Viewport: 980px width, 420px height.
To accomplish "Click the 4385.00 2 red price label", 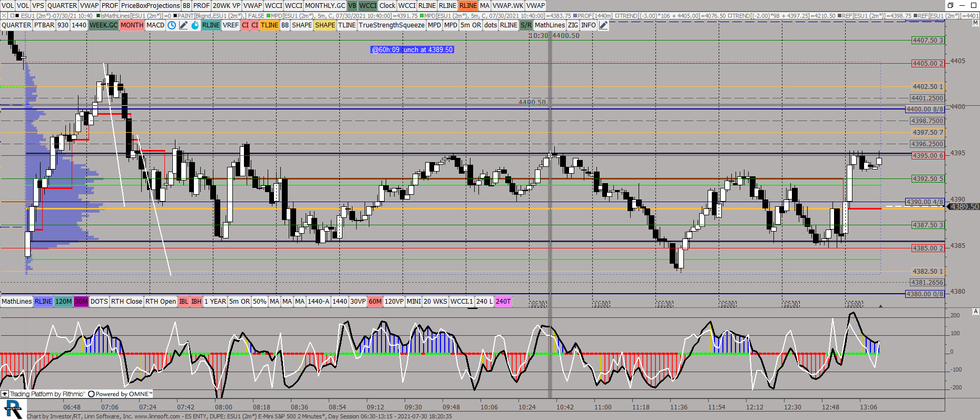I will click(x=928, y=248).
